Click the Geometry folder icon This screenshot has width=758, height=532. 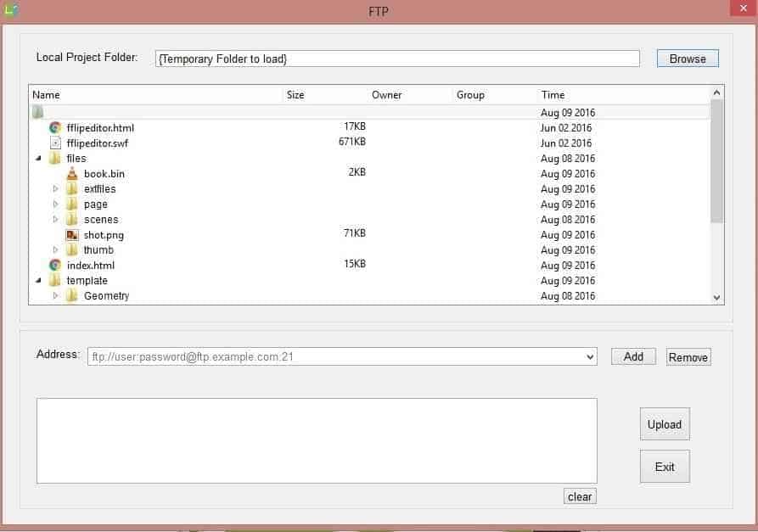[72, 296]
